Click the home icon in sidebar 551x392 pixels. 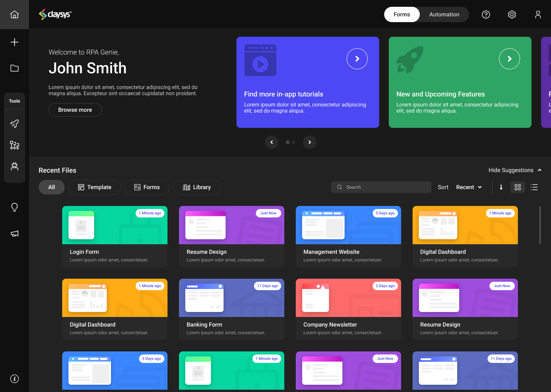click(x=15, y=15)
